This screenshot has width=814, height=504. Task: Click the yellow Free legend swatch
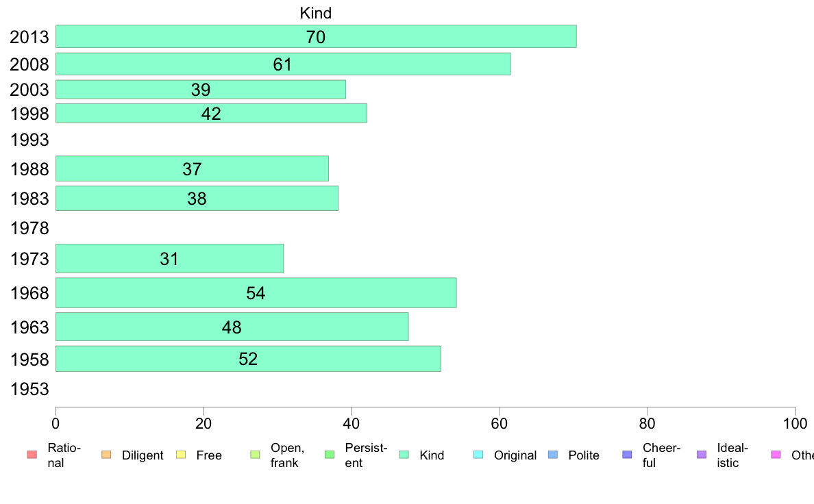pos(181,455)
